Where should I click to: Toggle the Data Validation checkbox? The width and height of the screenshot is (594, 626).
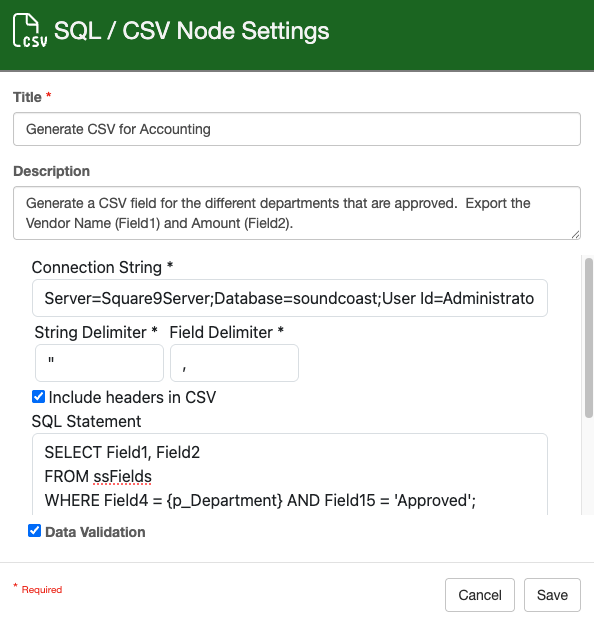click(34, 531)
